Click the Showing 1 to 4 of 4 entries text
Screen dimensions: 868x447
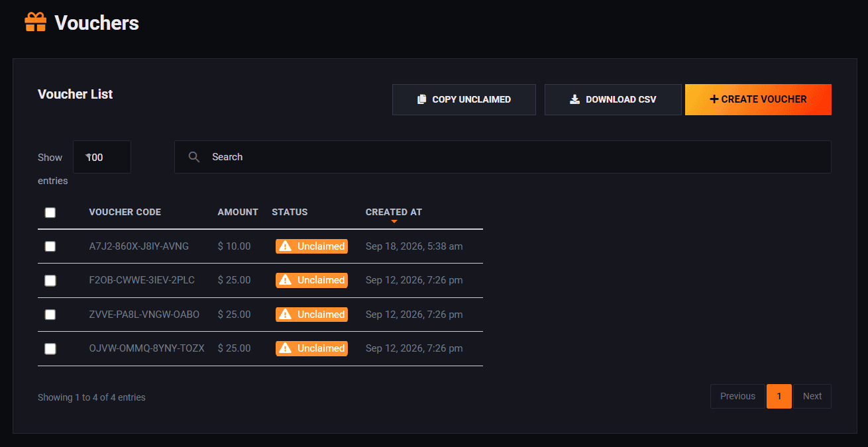pyautogui.click(x=91, y=397)
